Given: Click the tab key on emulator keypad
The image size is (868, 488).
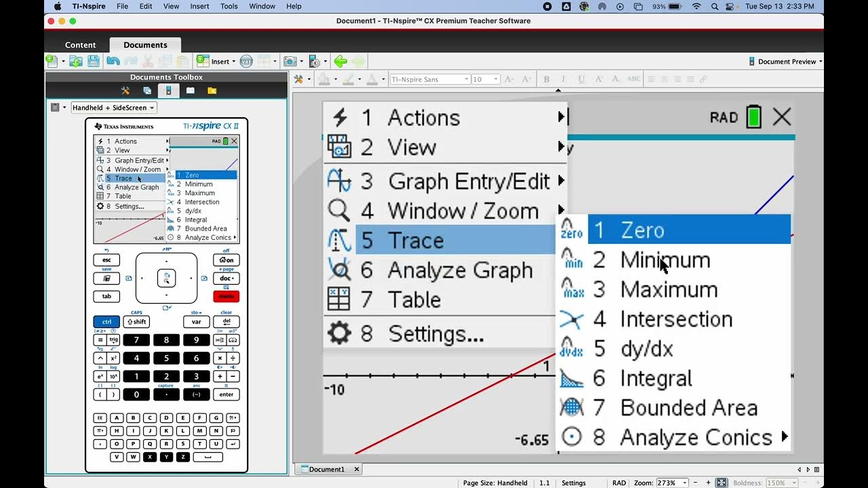Looking at the screenshot, I should [106, 296].
